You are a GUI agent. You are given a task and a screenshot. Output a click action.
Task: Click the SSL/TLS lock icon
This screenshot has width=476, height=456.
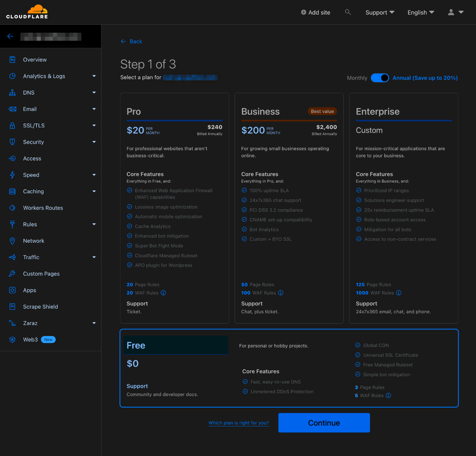[x=13, y=125]
